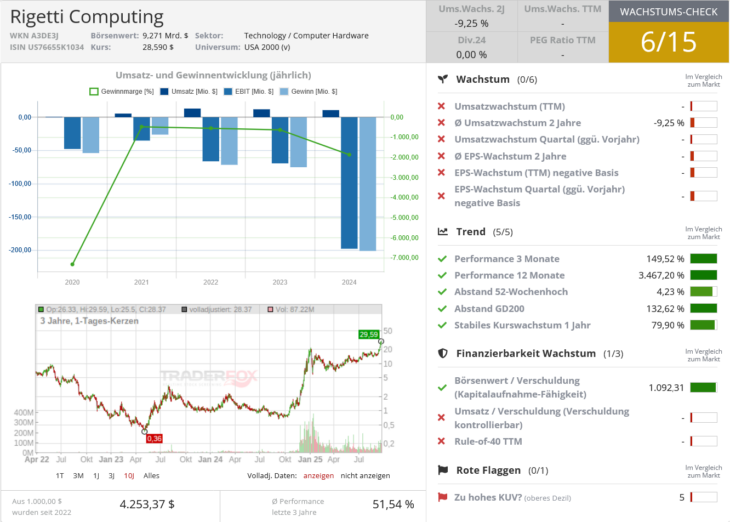The width and height of the screenshot is (730, 522).
Task: Click the red X beside Rule-of-40 TTM
Action: click(441, 441)
